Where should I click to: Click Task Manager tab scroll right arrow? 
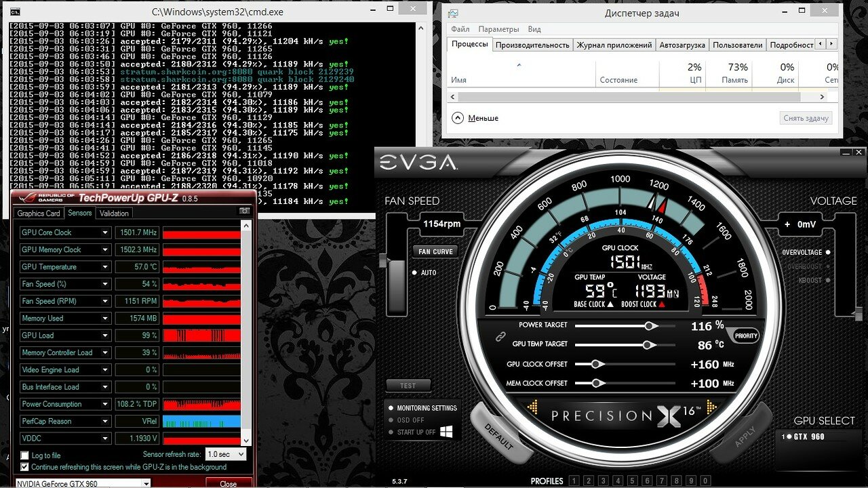[x=832, y=44]
